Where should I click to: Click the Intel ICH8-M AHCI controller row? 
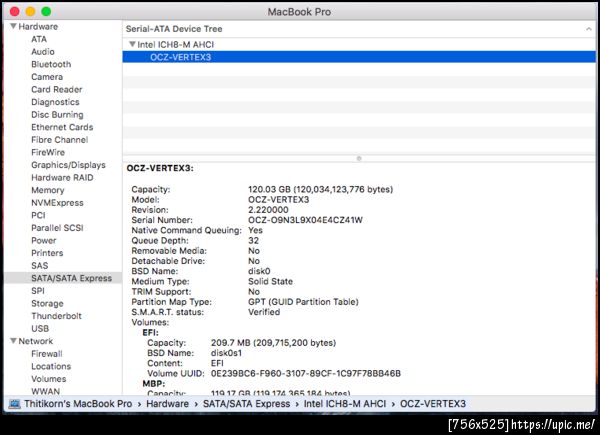point(359,44)
